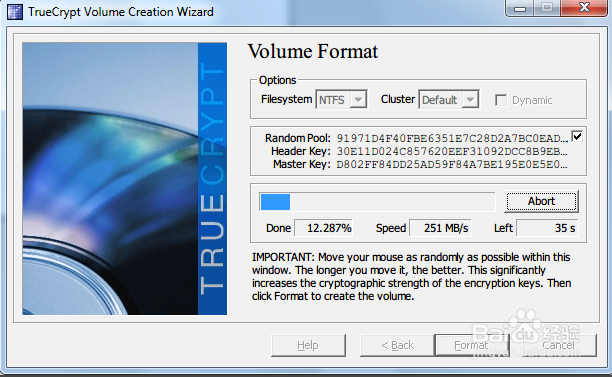Viewport: 612px width, 377px height.
Task: Click the Header Key hex value
Action: click(x=452, y=151)
